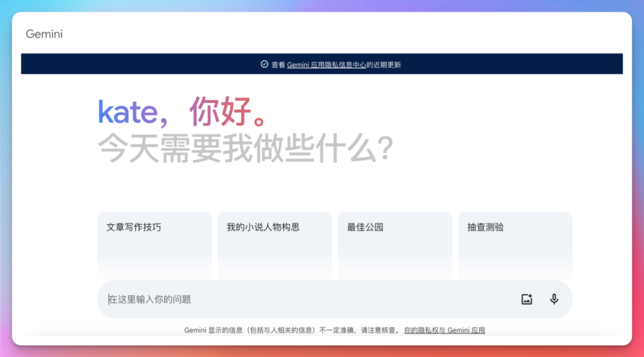Viewport: 644px width, 357px height.
Task: Click the gray 今天需要我做些什么 heading
Action: [x=244, y=148]
